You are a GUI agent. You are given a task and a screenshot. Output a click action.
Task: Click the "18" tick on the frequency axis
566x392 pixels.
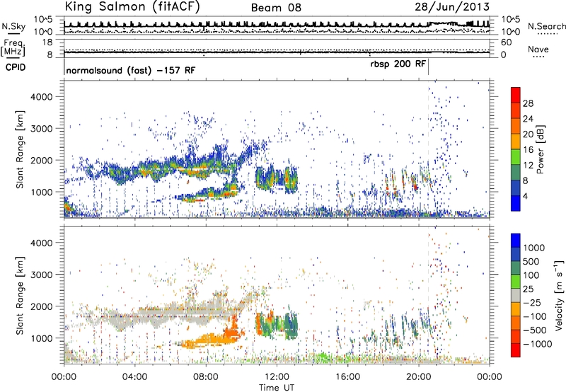pyautogui.click(x=47, y=42)
